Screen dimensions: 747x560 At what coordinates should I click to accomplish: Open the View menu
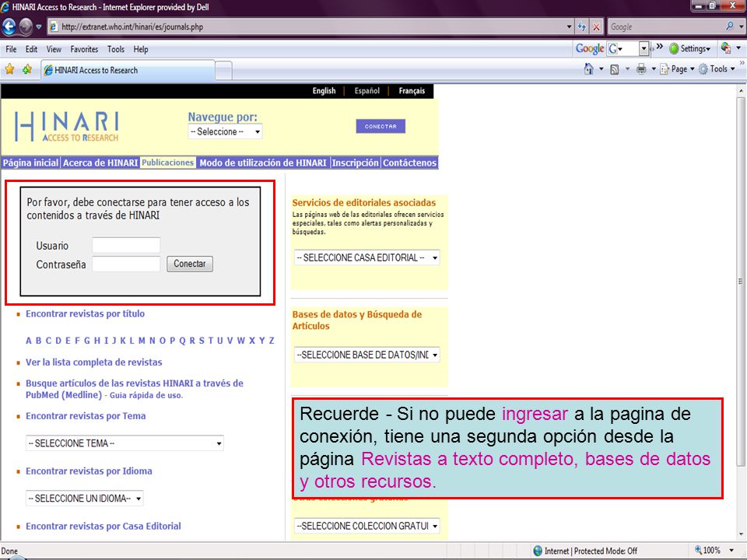pyautogui.click(x=54, y=49)
